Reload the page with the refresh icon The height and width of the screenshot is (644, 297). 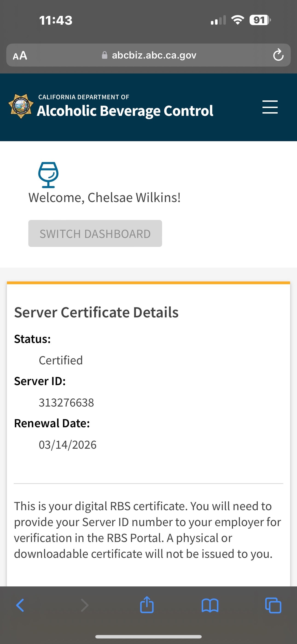278,55
